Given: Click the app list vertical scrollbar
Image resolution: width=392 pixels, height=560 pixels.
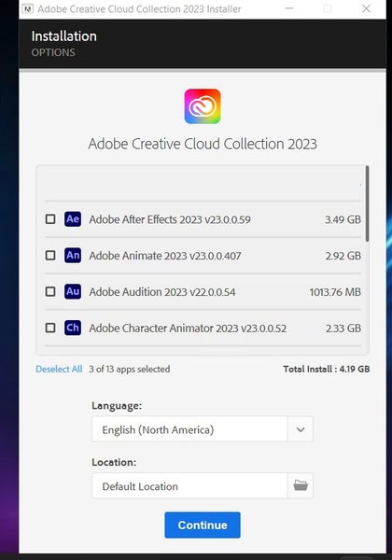Looking at the screenshot, I should click(x=367, y=203).
